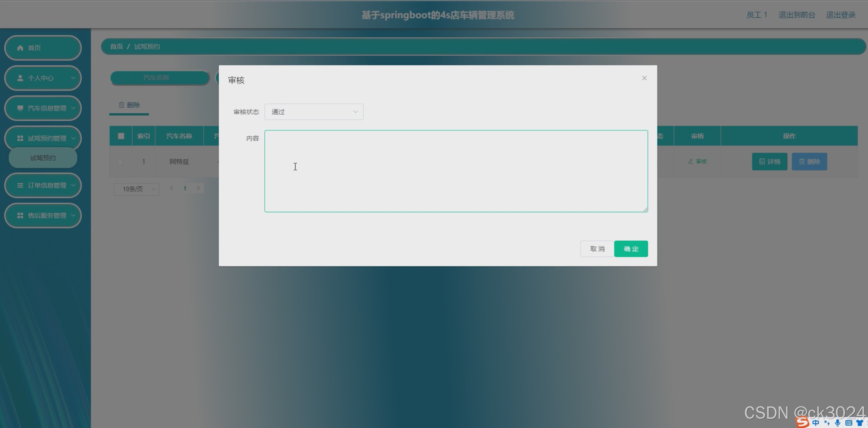Click the trash icon on the row 删除 button

[802, 162]
